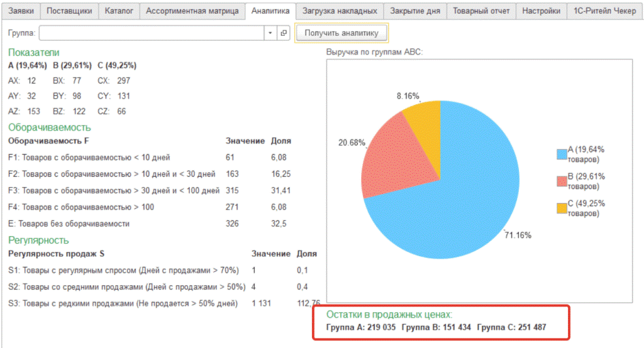Open the Заявки tab
Image resolution: width=644 pixels, height=348 pixels.
(x=21, y=11)
